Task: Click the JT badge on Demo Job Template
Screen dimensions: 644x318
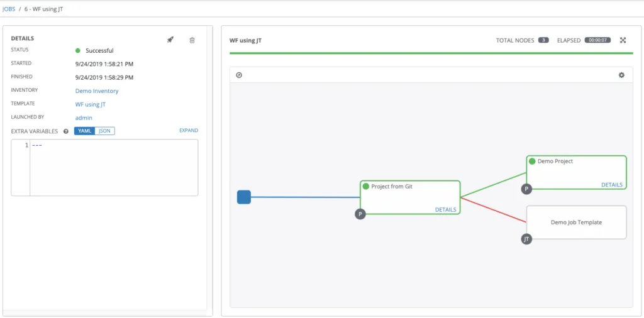Action: tap(527, 239)
